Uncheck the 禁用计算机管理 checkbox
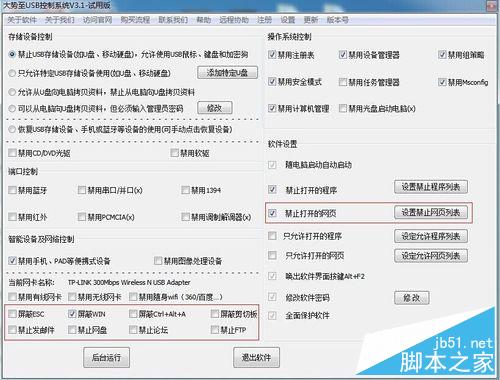The width and height of the screenshot is (500, 380). click(x=272, y=108)
